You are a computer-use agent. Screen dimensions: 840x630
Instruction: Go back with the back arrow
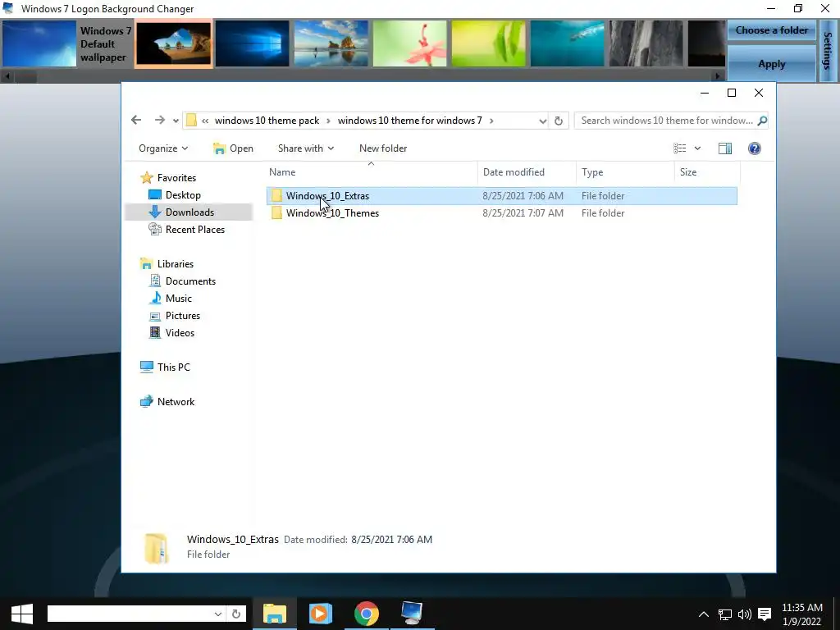tap(136, 120)
